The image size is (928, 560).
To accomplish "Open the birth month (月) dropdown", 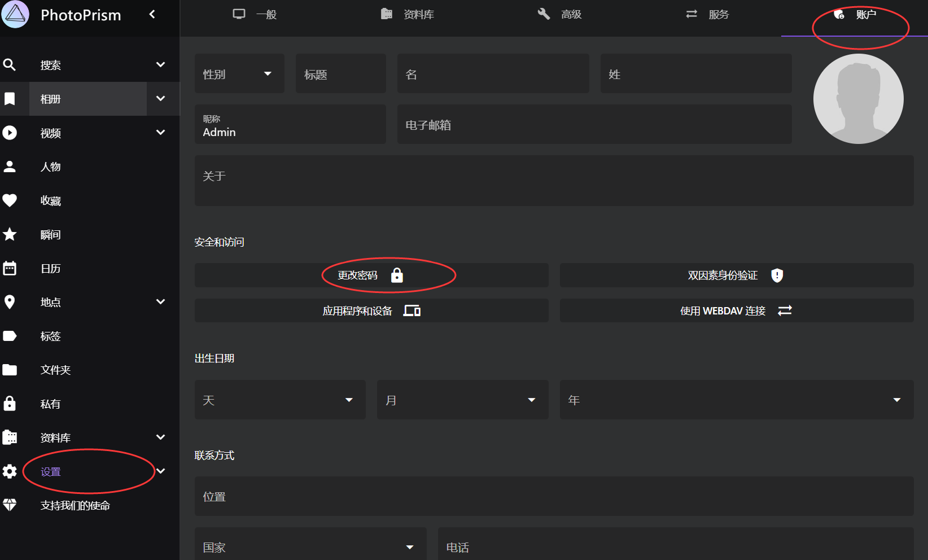I will pos(462,400).
